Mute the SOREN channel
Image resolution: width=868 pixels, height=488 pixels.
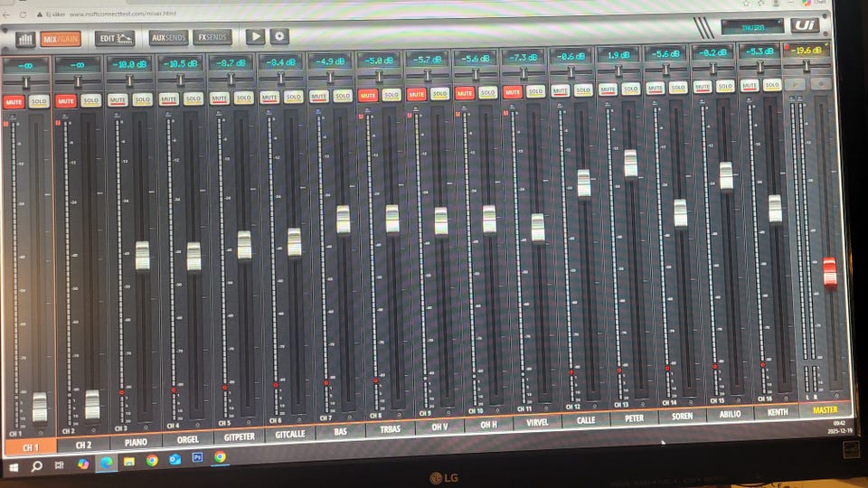655,89
